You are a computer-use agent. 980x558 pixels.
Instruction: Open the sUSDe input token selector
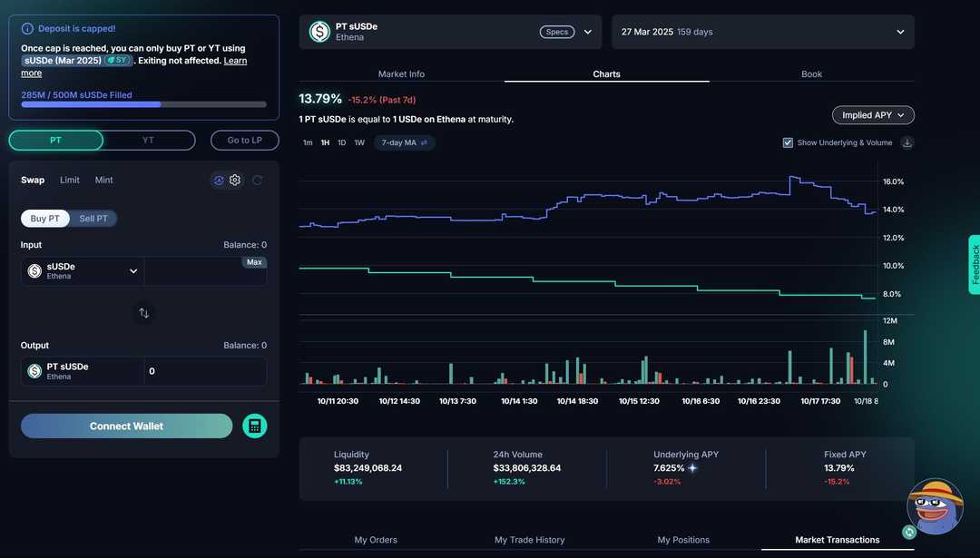(82, 270)
